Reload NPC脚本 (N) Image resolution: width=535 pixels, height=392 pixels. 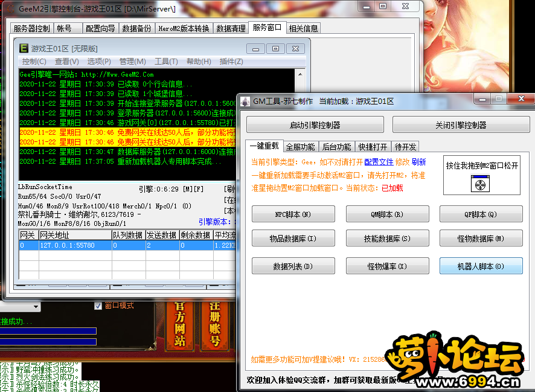tap(293, 214)
